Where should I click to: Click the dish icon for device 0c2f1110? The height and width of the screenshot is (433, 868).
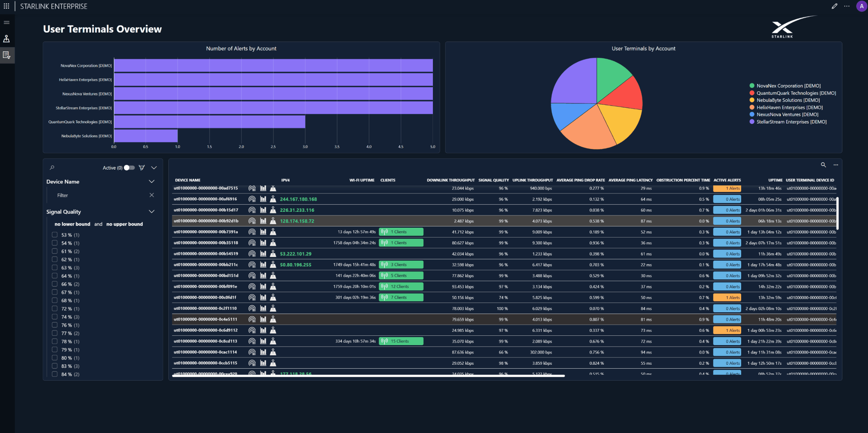[252, 308]
